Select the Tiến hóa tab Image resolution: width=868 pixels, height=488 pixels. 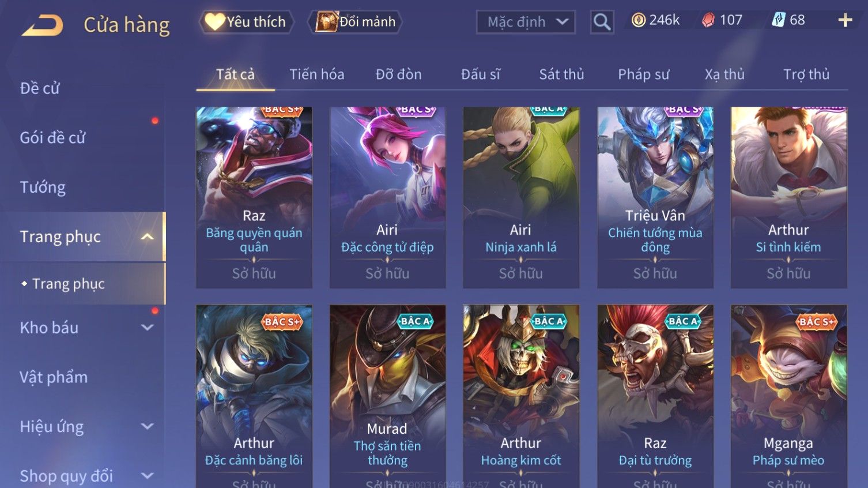point(316,74)
